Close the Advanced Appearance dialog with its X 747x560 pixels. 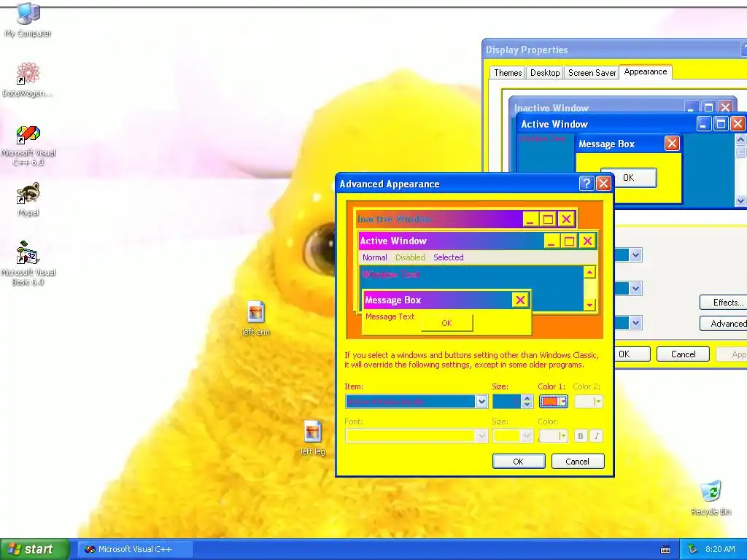[603, 183]
